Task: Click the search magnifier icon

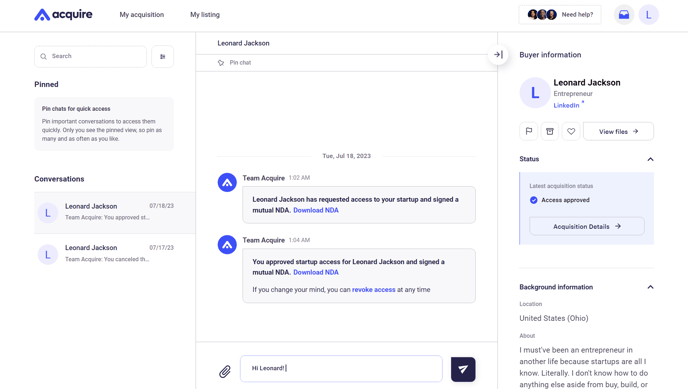Action: click(43, 56)
